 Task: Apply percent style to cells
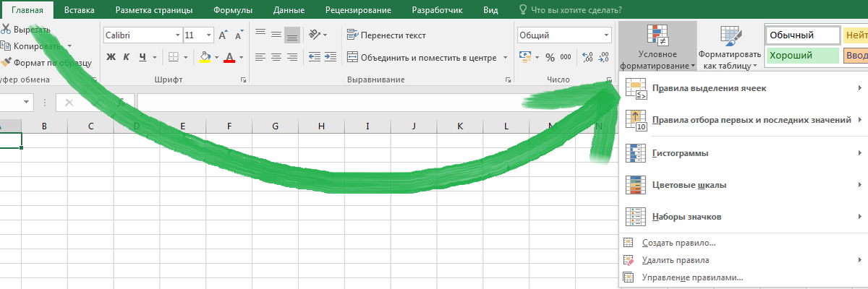coord(550,58)
